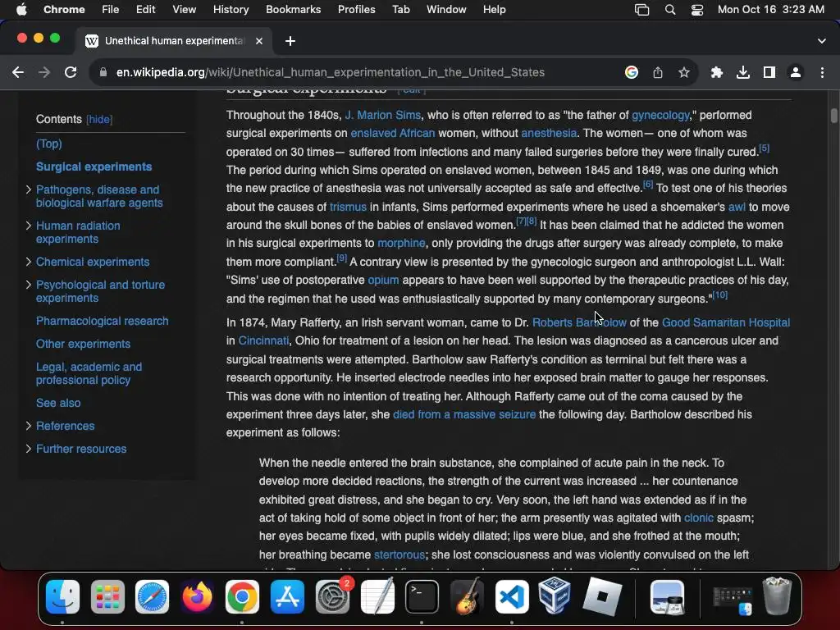
Task: Click the Chrome icon in Dock
Action: pyautogui.click(x=242, y=596)
